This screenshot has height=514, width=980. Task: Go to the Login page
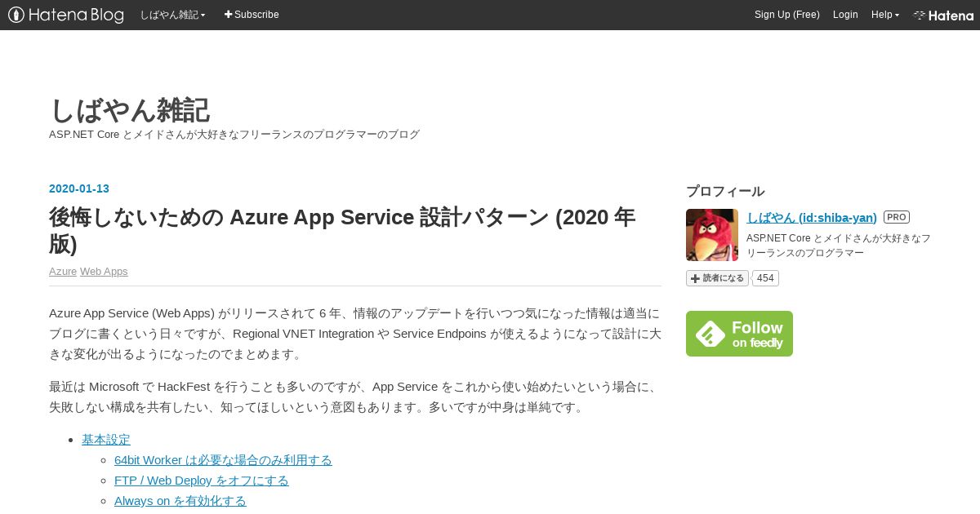(x=845, y=15)
